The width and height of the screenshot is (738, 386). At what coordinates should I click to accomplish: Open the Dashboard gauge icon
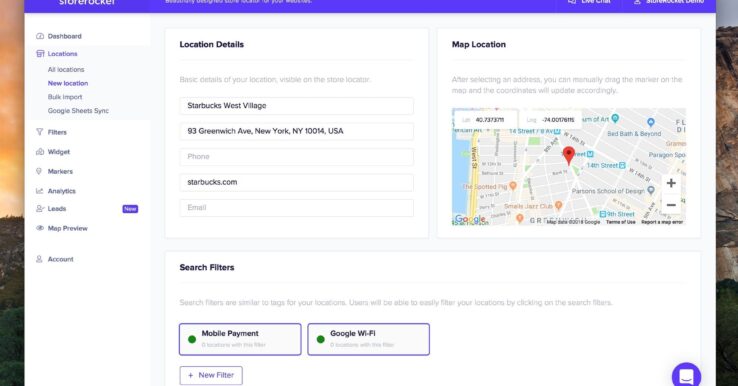click(x=40, y=36)
